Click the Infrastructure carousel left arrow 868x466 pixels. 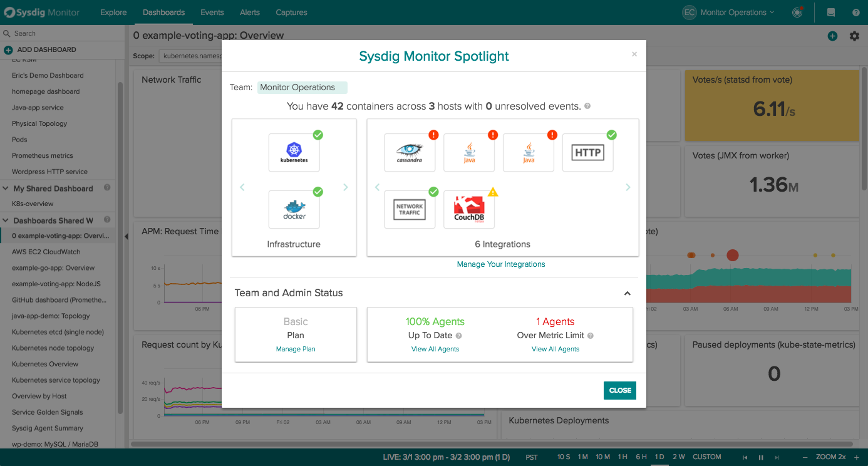[x=242, y=187]
